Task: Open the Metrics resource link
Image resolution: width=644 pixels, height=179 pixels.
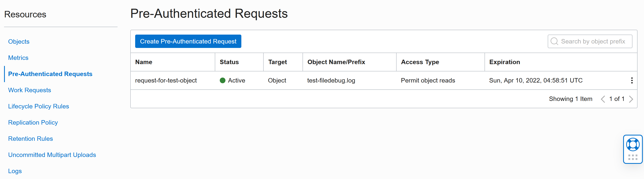Action: (18, 58)
